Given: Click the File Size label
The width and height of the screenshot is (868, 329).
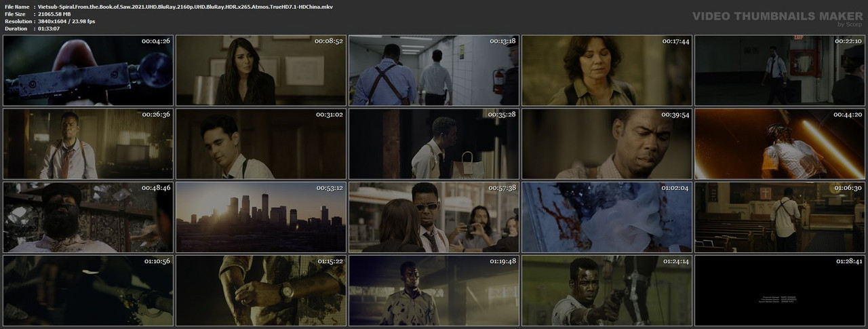Looking at the screenshot, I should pos(15,14).
